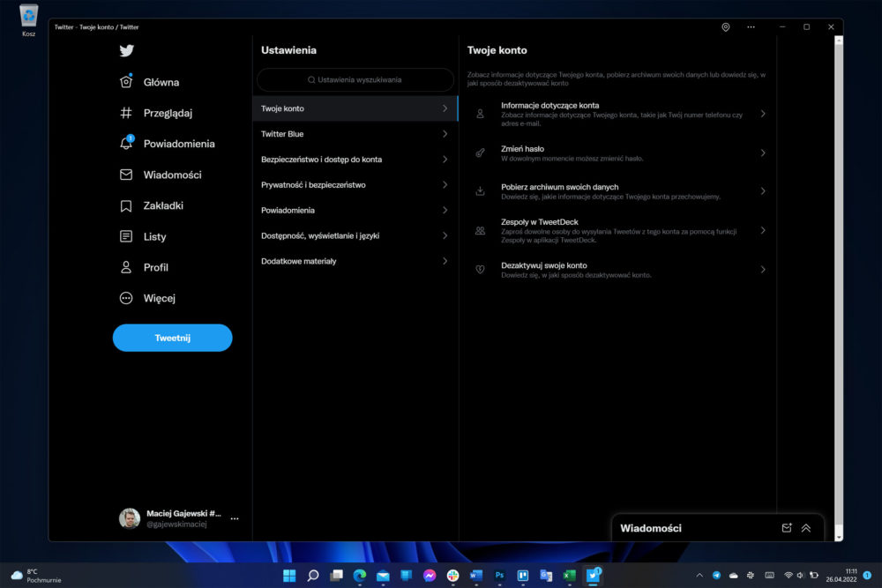Click the blue Tweetnij button
The width and height of the screenshot is (882, 588).
[x=172, y=338]
